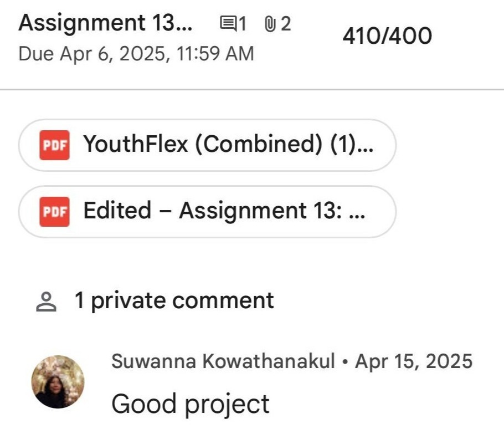Click the PDF icon on Edited attachment
Screen dimensions: 504x439
(x=54, y=212)
